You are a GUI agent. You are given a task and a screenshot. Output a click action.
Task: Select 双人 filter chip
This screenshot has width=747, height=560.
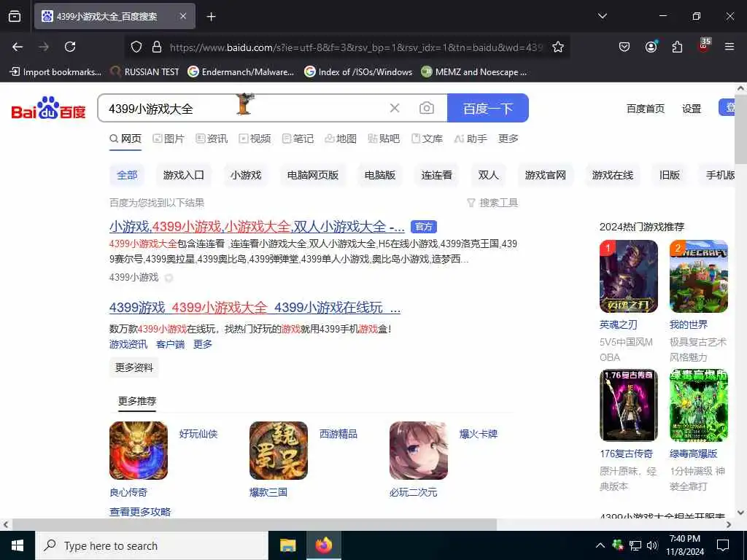pyautogui.click(x=488, y=175)
